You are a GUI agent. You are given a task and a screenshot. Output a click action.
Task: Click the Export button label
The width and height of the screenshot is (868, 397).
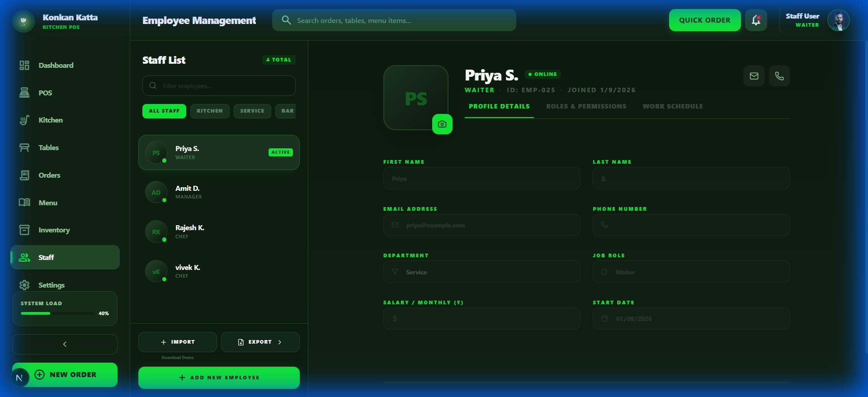click(x=260, y=342)
